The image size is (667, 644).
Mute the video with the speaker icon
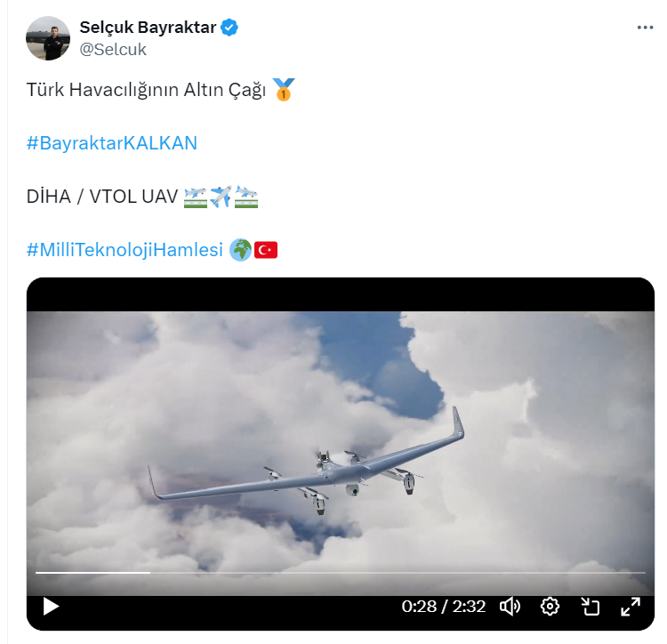510,606
